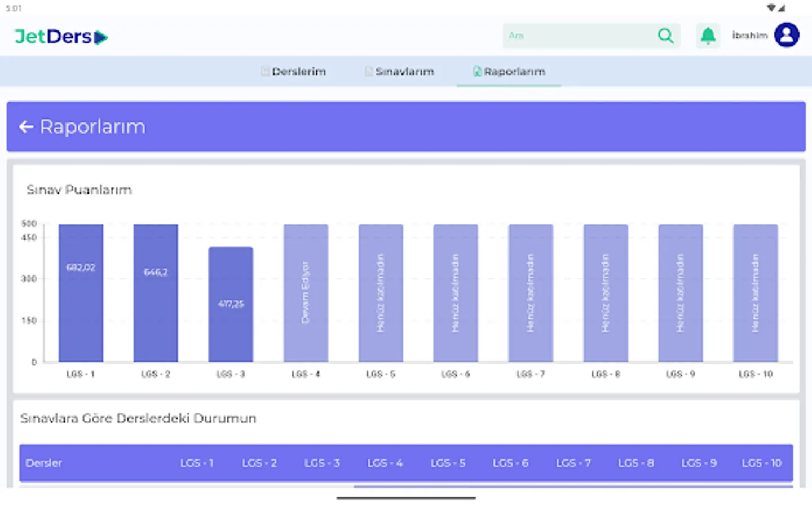Switch to the Derslerim tab

click(299, 72)
